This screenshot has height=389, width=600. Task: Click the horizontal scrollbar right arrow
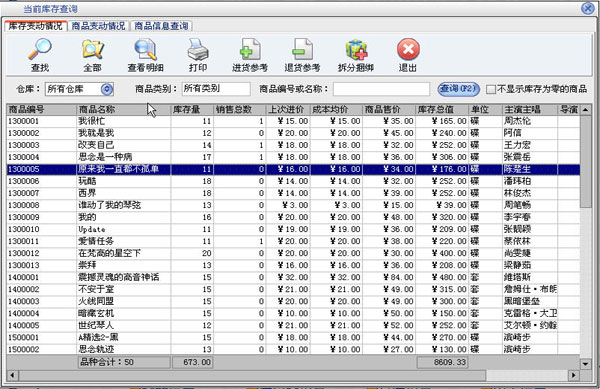[573, 375]
